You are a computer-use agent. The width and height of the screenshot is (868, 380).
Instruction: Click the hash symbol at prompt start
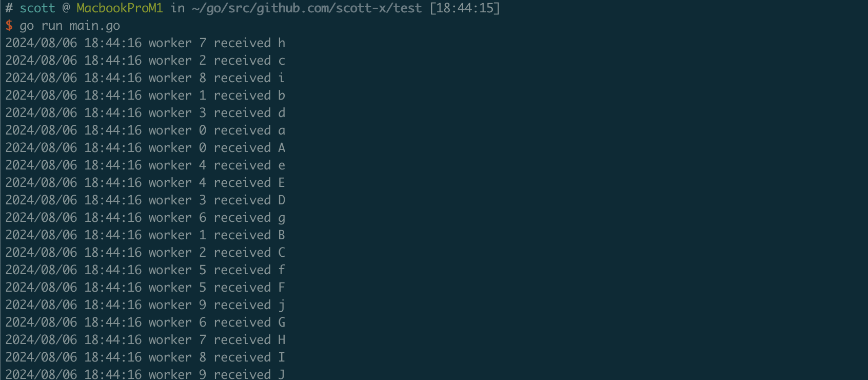(x=9, y=8)
